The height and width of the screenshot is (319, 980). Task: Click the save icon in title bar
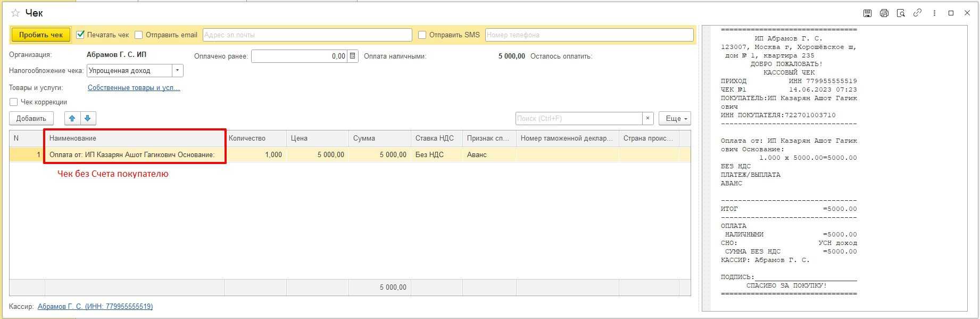[867, 13]
